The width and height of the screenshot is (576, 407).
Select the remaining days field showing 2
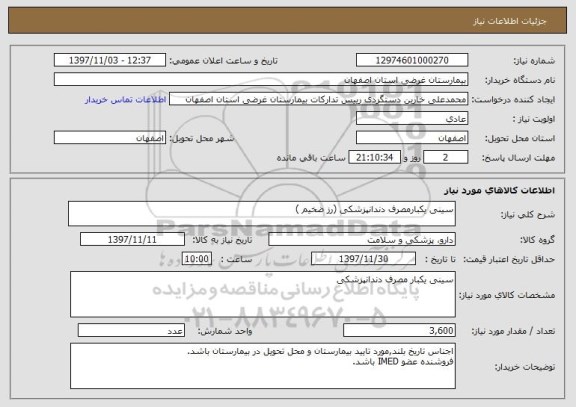(446, 157)
